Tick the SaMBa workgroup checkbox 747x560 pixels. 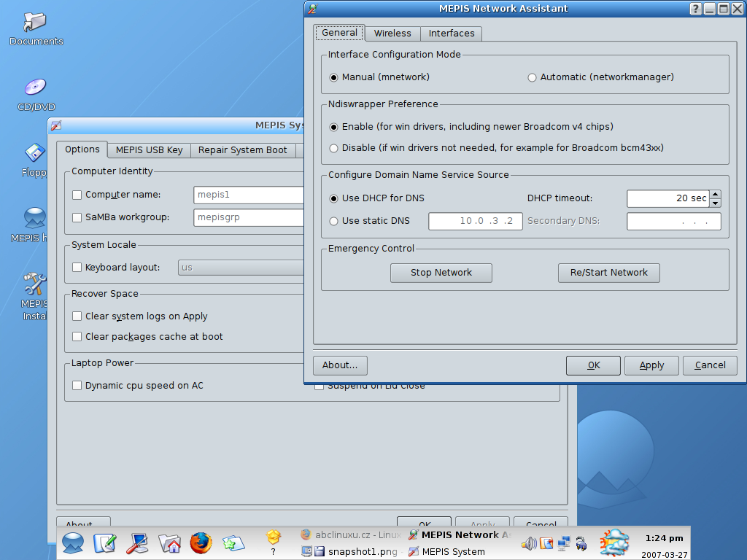pos(77,217)
